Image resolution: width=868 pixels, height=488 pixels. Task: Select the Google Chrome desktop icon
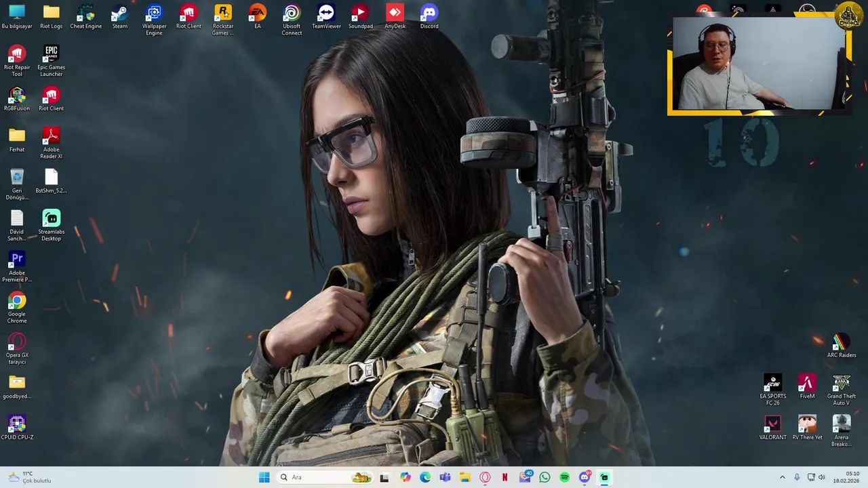tap(17, 308)
